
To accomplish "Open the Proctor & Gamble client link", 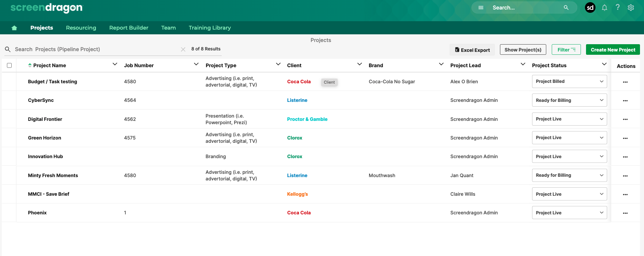I will click(307, 119).
